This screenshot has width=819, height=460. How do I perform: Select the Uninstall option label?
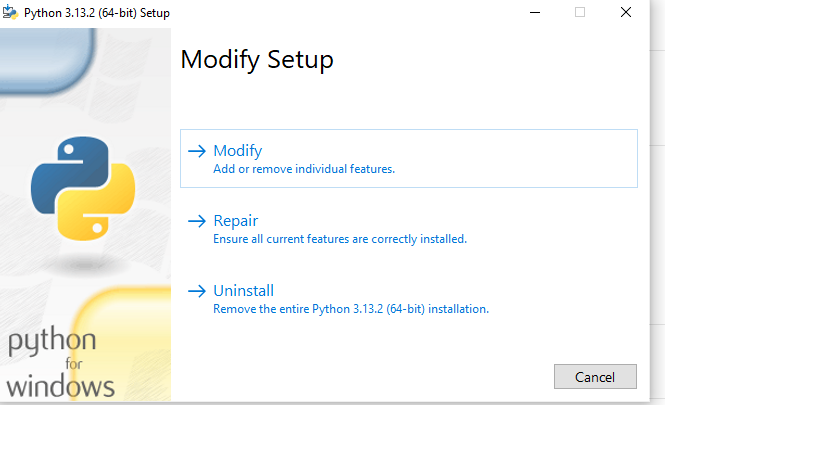[243, 290]
